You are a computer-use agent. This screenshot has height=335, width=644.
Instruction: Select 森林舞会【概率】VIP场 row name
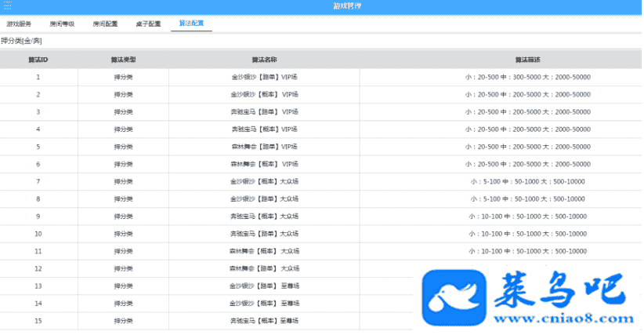pyautogui.click(x=264, y=164)
